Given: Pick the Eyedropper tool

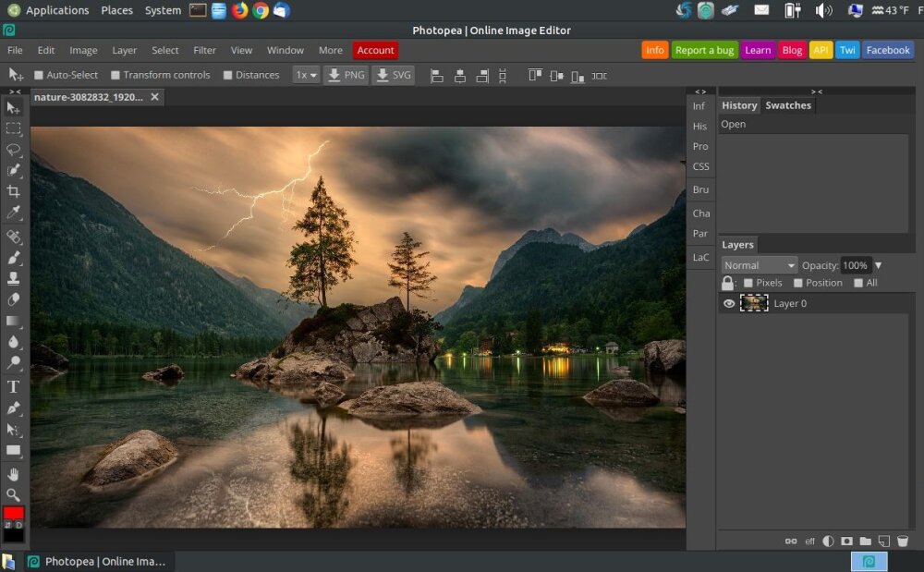Looking at the screenshot, I should pos(13,213).
